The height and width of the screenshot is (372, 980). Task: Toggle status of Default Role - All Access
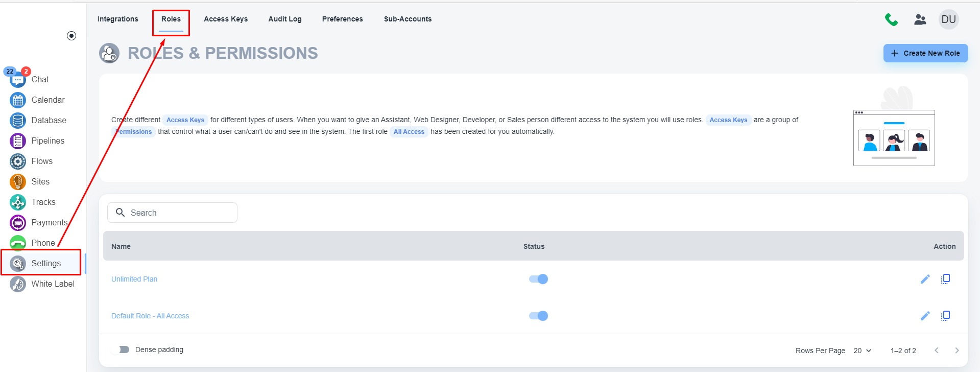pyautogui.click(x=539, y=316)
